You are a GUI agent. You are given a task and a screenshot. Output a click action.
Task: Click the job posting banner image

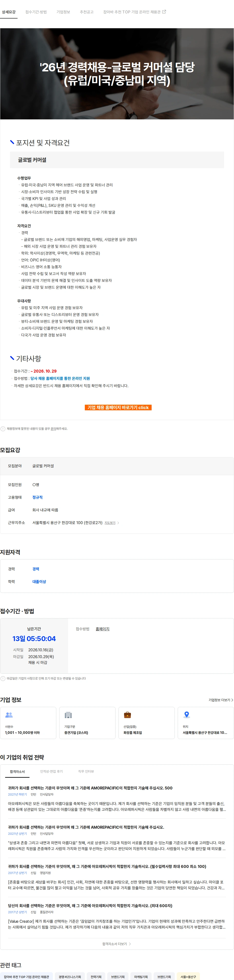pos(117,73)
